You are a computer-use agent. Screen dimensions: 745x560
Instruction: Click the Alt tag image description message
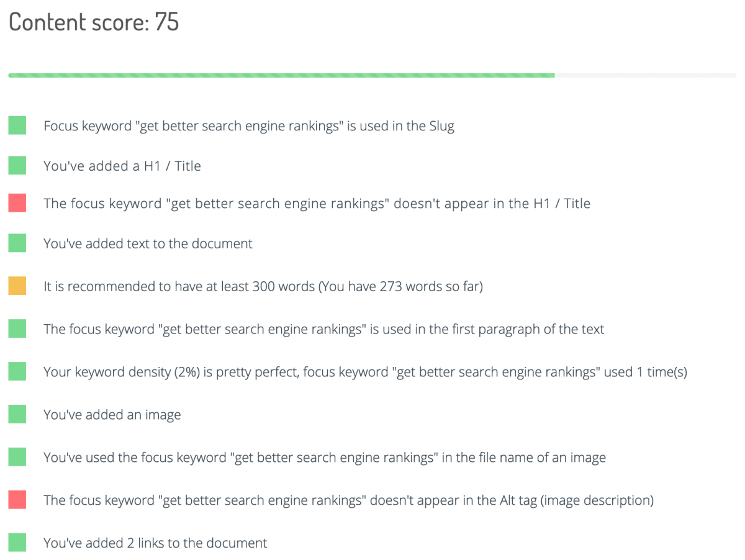tap(348, 500)
